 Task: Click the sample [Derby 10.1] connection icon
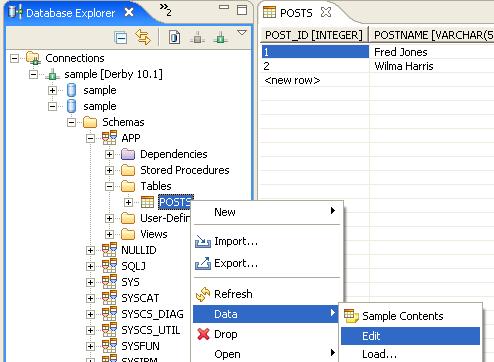[52, 74]
